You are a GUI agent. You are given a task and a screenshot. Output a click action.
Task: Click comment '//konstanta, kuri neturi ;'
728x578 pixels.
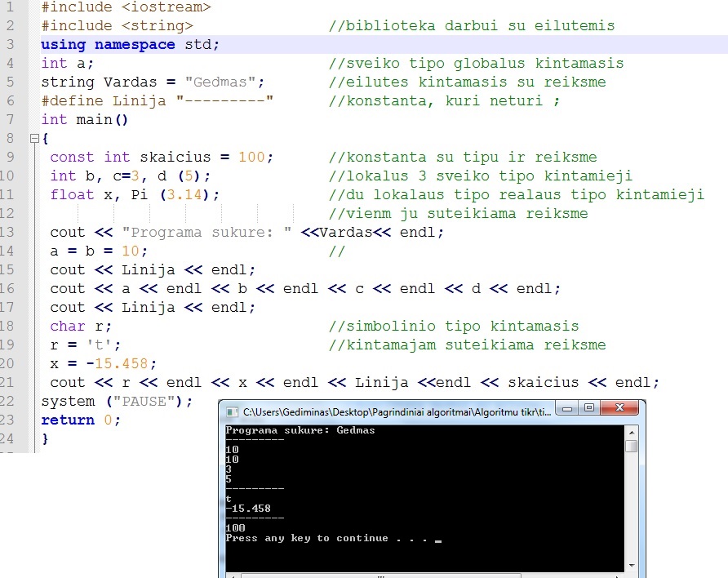445,100
